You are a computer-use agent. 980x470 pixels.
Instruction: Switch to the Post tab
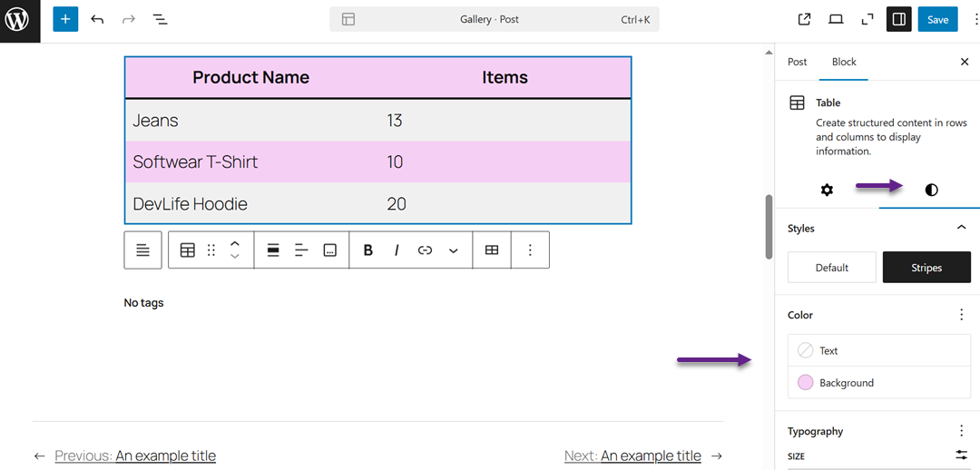pyautogui.click(x=797, y=62)
